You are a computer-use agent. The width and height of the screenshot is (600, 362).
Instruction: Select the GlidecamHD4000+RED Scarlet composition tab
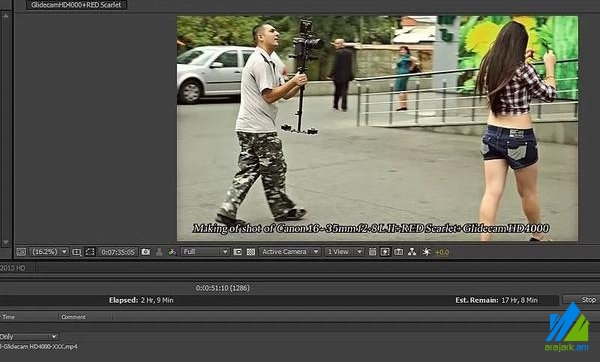tap(76, 5)
